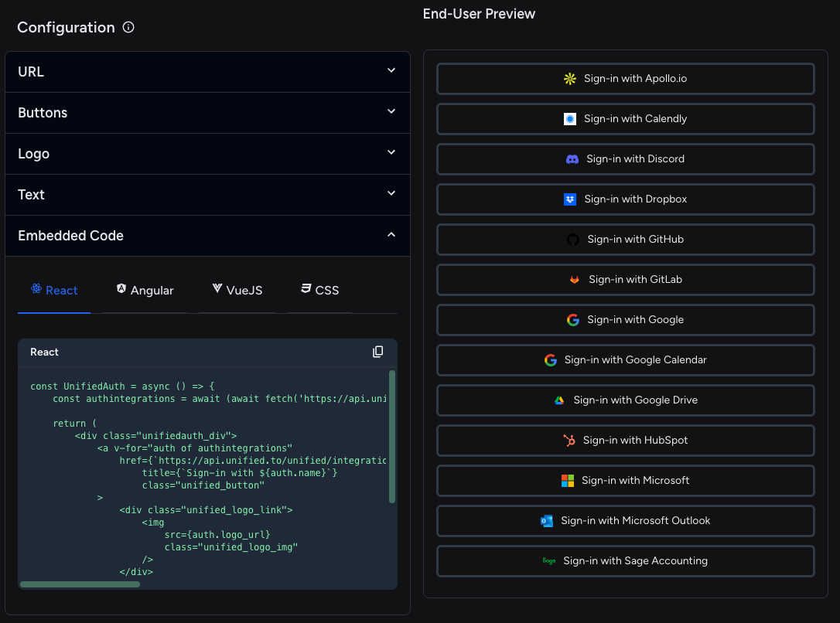Image resolution: width=840 pixels, height=623 pixels.
Task: Collapse the Embedded Code section chevron
Action: pyautogui.click(x=391, y=234)
